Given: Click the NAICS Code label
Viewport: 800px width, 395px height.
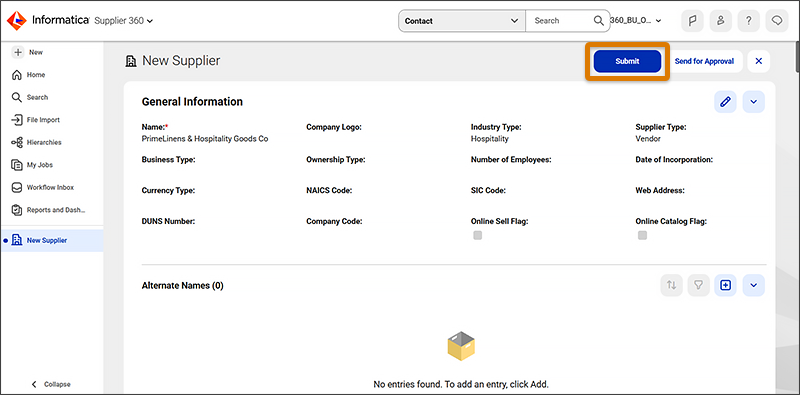Looking at the screenshot, I should (x=329, y=191).
